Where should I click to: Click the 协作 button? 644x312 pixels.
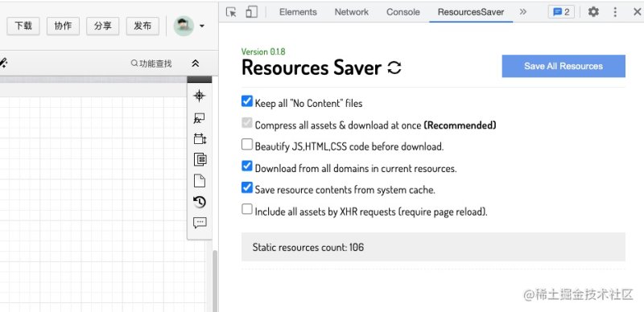(x=63, y=26)
